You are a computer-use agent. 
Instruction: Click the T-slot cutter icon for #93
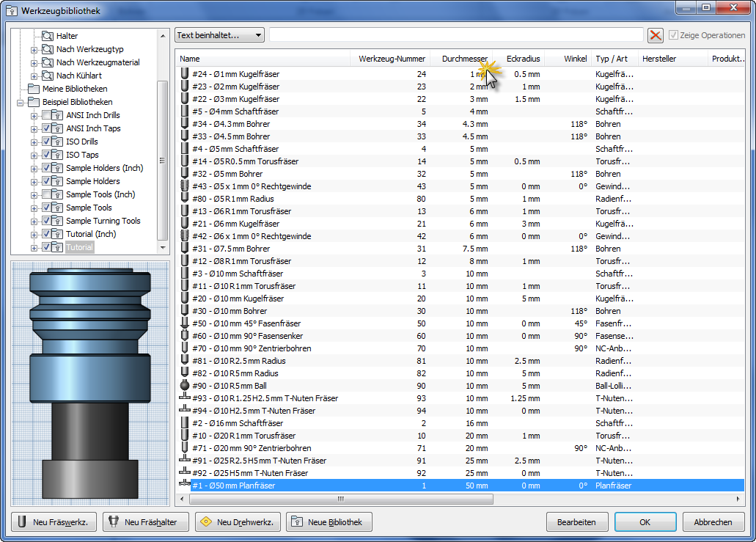click(x=184, y=398)
